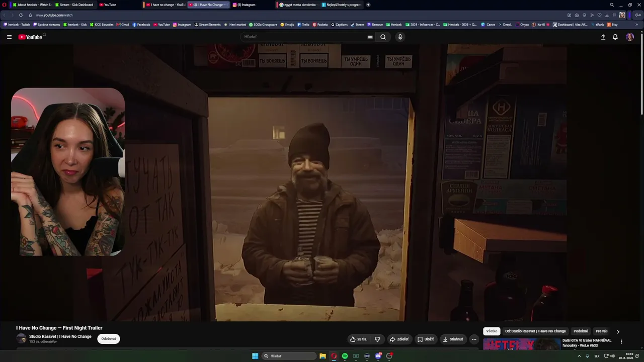Open the StreamElements bookmark
644x362 pixels.
coord(207,24)
